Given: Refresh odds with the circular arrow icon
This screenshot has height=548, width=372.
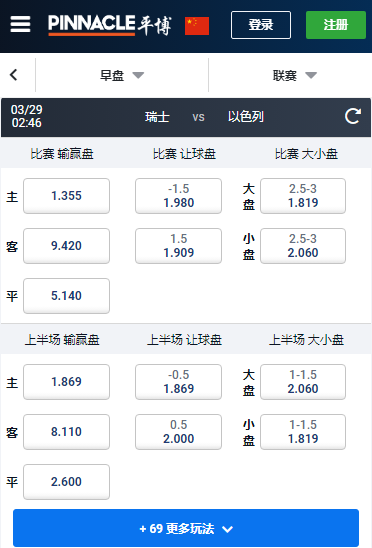Looking at the screenshot, I should [352, 116].
